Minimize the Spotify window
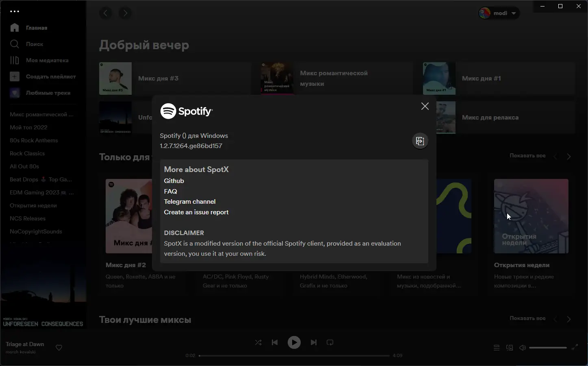588x366 pixels. pos(542,6)
